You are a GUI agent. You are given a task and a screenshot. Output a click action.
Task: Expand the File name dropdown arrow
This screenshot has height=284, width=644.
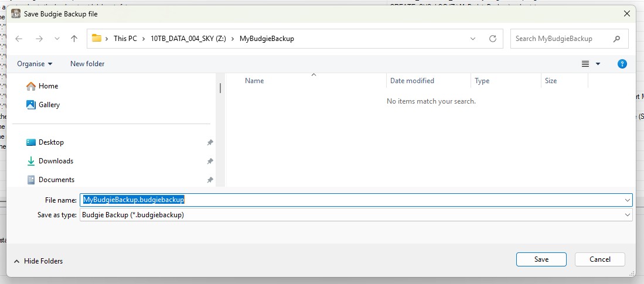point(628,200)
